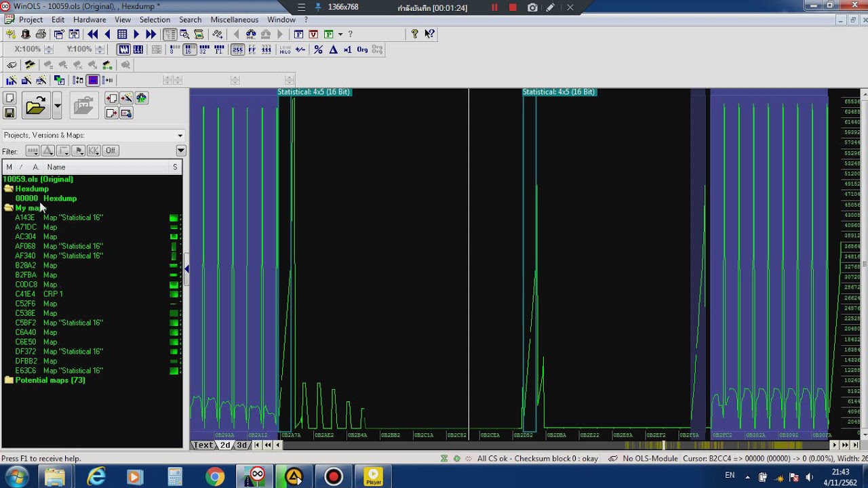Toggle the 255 decimal number format
Image resolution: width=868 pixels, height=488 pixels.
pos(237,49)
